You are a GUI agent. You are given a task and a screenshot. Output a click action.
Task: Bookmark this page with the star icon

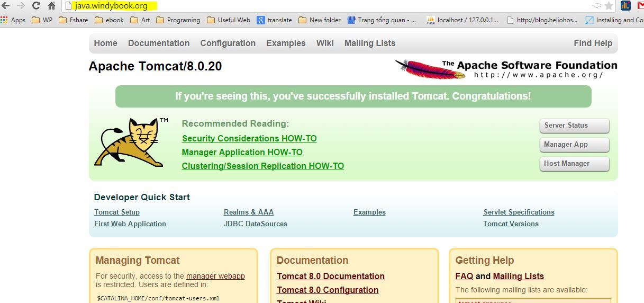pos(609,6)
